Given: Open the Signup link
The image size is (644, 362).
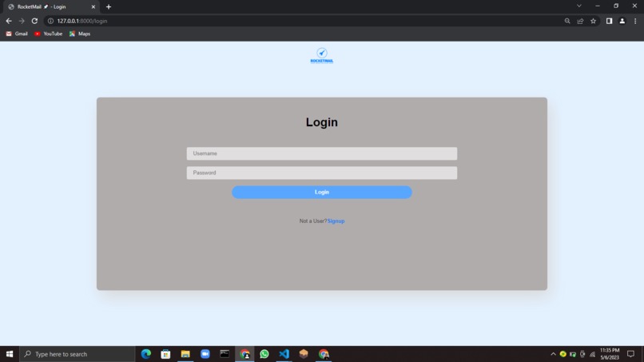Looking at the screenshot, I should 336,221.
